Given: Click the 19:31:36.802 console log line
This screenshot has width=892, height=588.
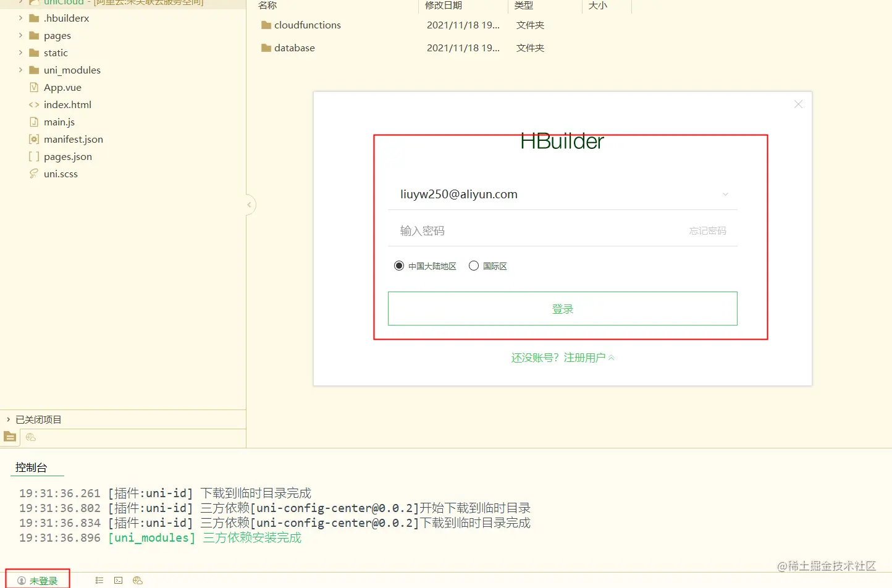Looking at the screenshot, I should click(x=274, y=508).
